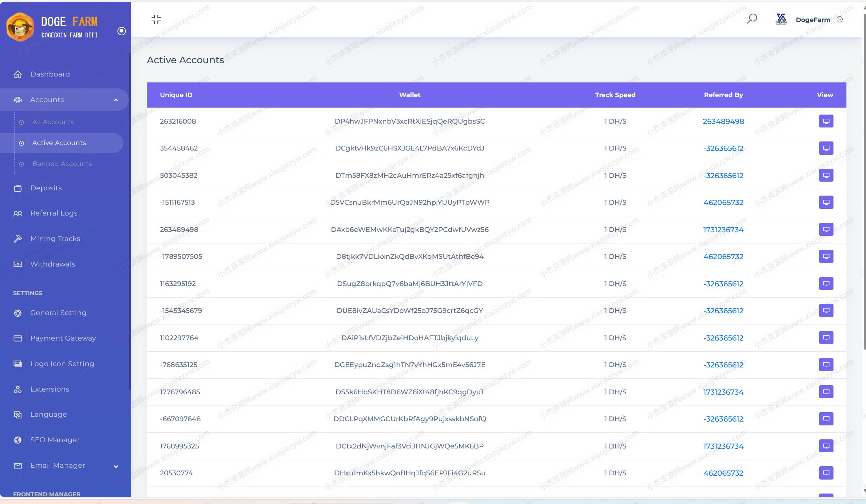Click the General Setting menu item
Image resolution: width=866 pixels, height=504 pixels.
point(58,312)
